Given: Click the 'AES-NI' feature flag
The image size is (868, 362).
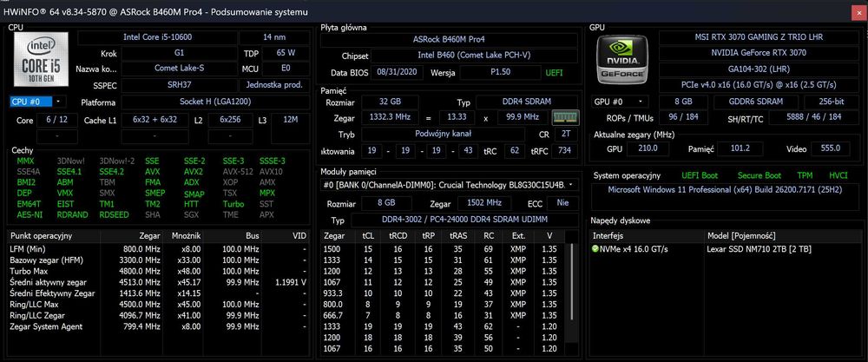Looking at the screenshot, I should [x=29, y=214].
